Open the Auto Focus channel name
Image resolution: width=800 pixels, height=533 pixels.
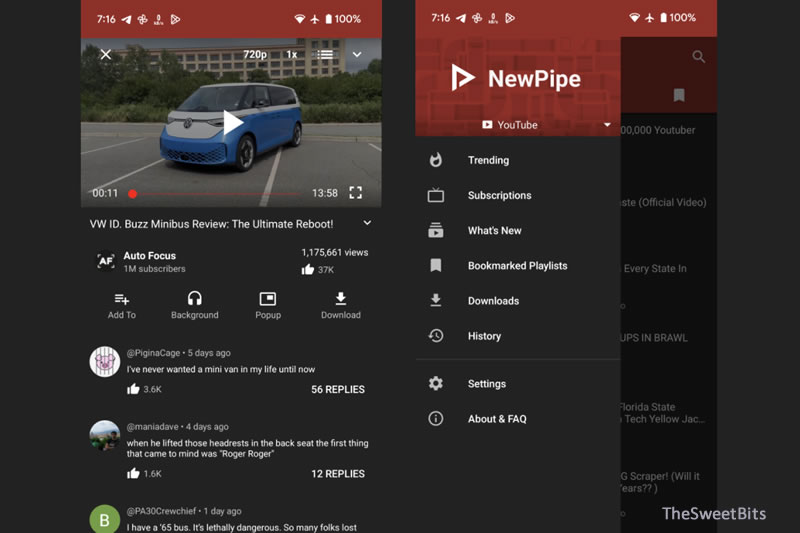[x=149, y=256]
